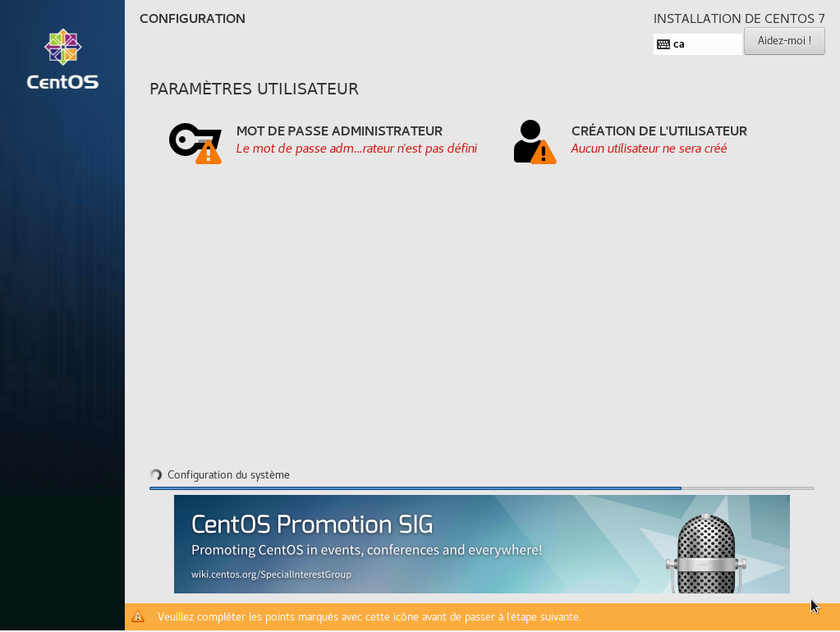Click the installation progress bar
The image size is (840, 632).
pyautogui.click(x=482, y=488)
